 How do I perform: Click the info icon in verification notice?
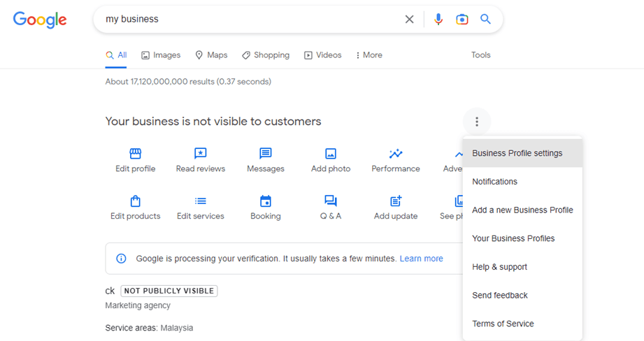click(x=121, y=259)
